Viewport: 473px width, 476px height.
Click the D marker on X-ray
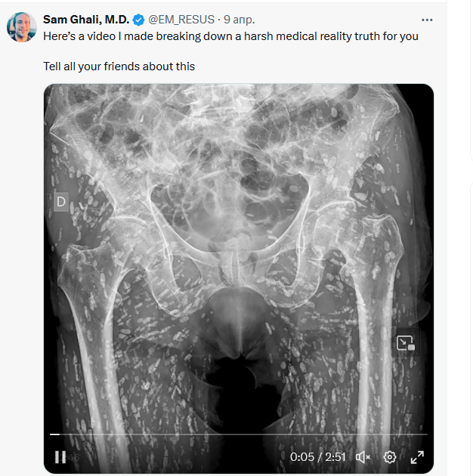pyautogui.click(x=61, y=202)
